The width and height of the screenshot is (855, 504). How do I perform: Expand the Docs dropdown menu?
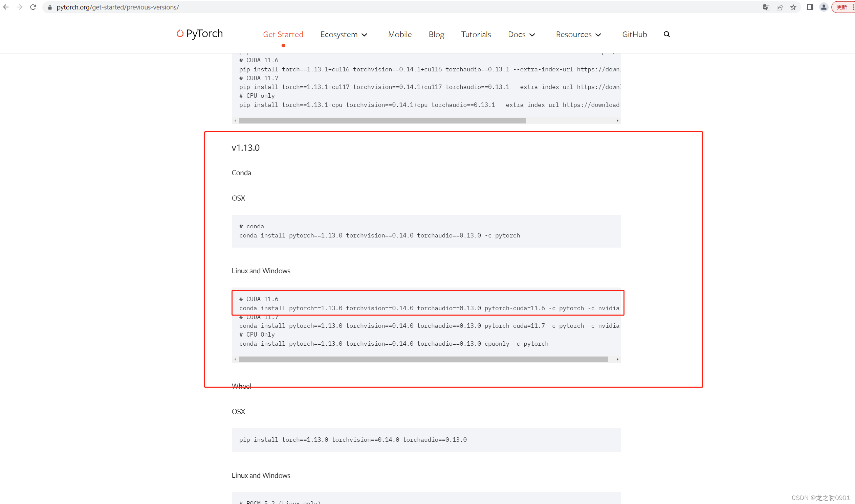click(x=521, y=34)
